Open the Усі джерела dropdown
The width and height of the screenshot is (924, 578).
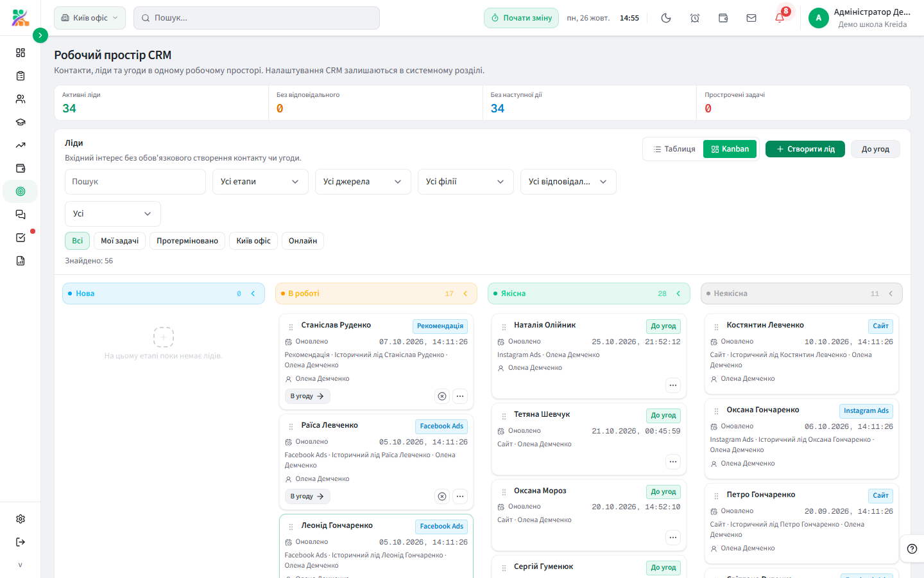(363, 182)
